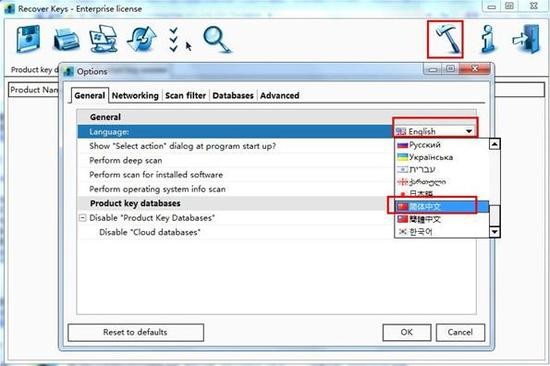Click the Reset to defaults button
550x366 pixels.
[135, 332]
